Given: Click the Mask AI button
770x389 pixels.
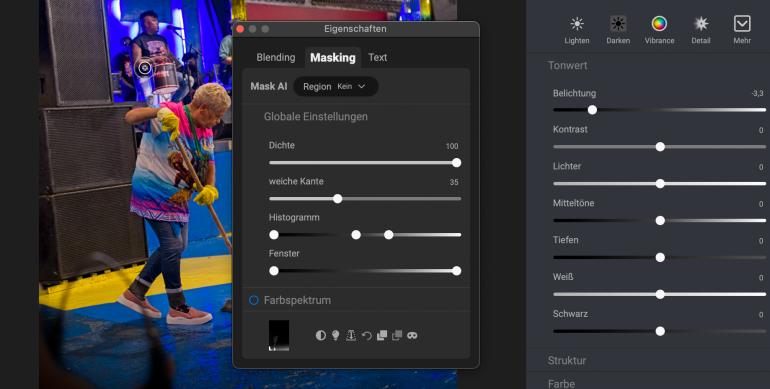Looking at the screenshot, I should (x=269, y=86).
